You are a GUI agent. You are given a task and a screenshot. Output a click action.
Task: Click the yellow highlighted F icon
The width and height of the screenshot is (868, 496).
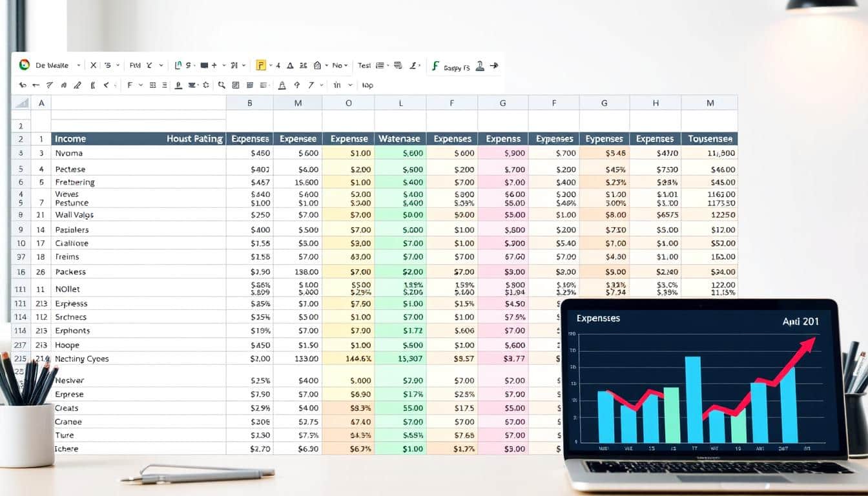tap(261, 65)
